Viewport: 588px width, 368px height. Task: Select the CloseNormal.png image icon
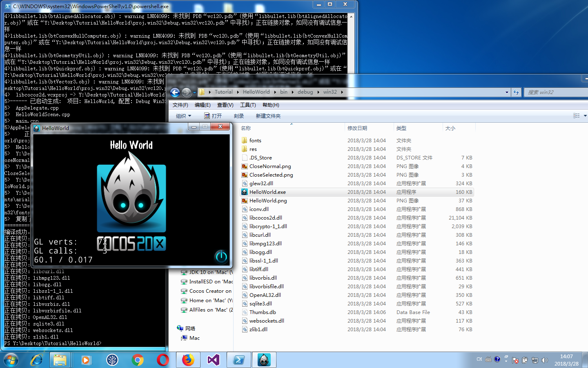click(x=245, y=166)
